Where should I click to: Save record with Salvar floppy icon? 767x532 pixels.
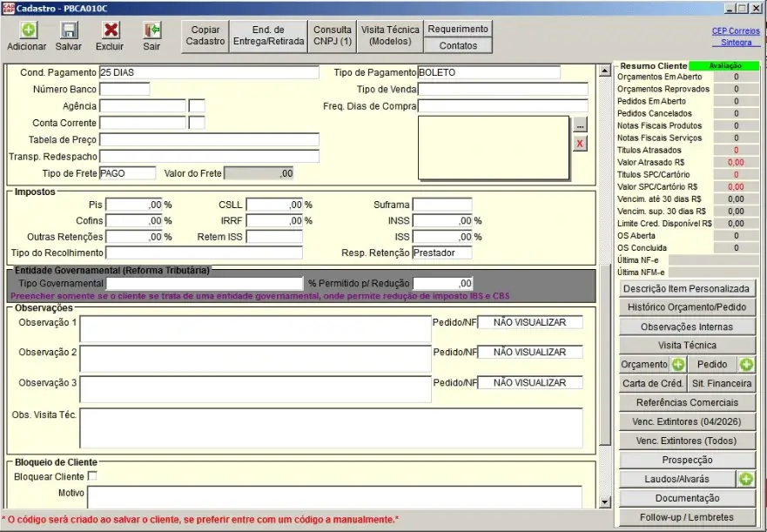click(69, 30)
